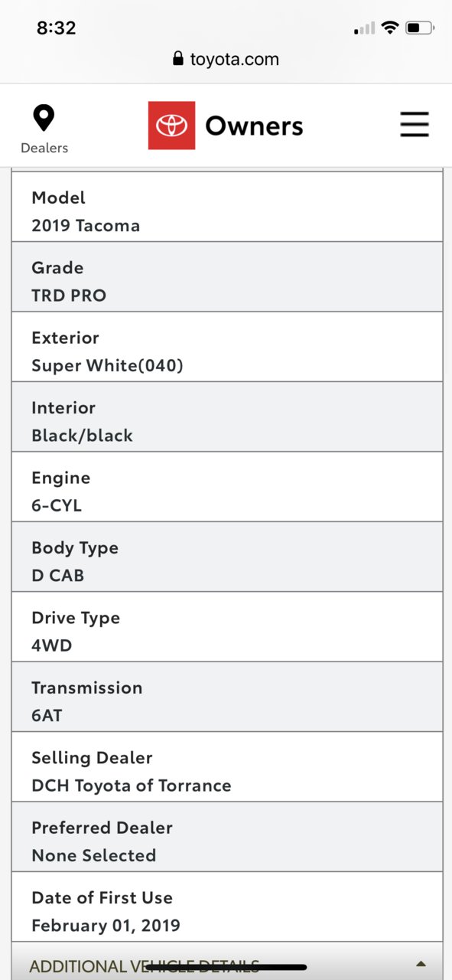
Task: Tap the Date of First Use row
Action: coord(227,907)
